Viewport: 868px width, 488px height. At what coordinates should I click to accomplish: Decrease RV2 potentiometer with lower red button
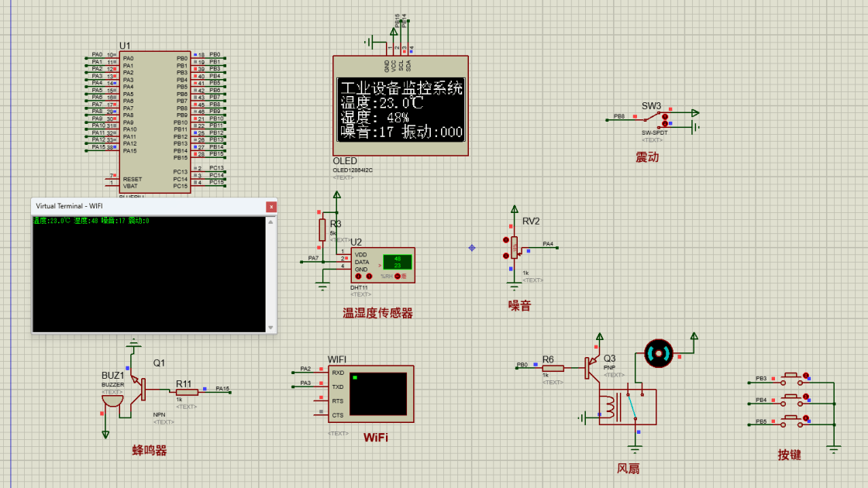(508, 256)
